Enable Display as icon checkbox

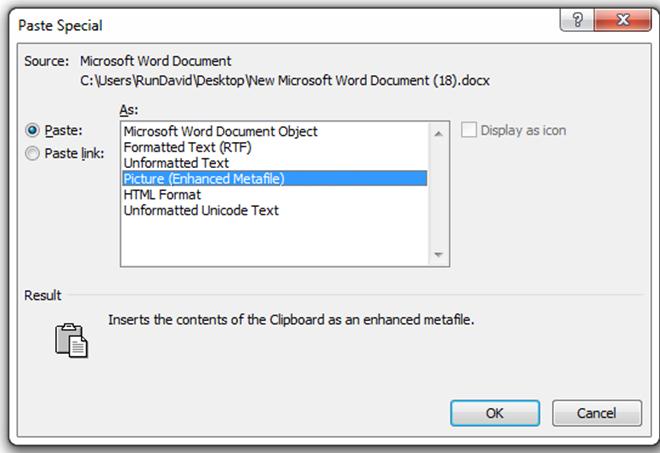[x=469, y=130]
